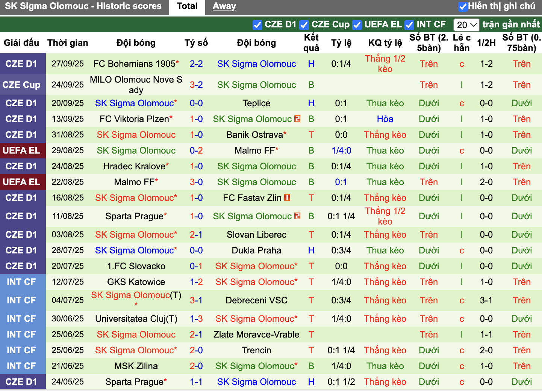Select INT CF league label on 12/07/25 row

click(x=21, y=282)
